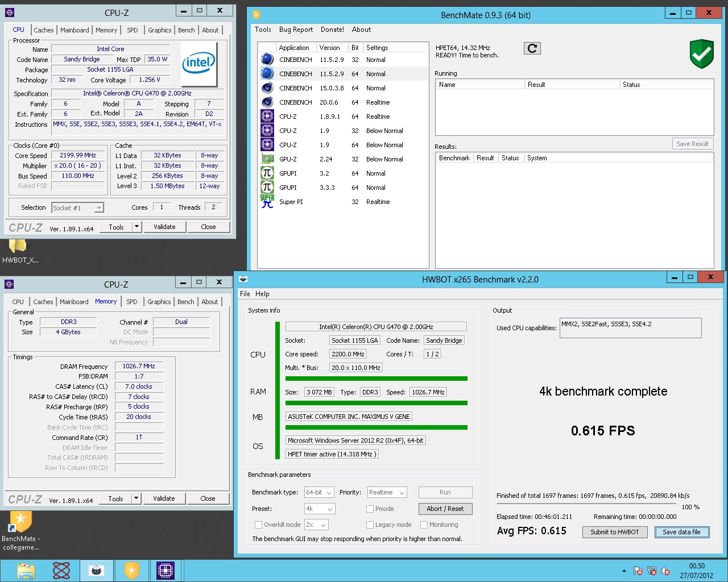Viewport: 728px width, 582px height.
Task: Open Bug Report menu in BenchMate
Action: [296, 30]
